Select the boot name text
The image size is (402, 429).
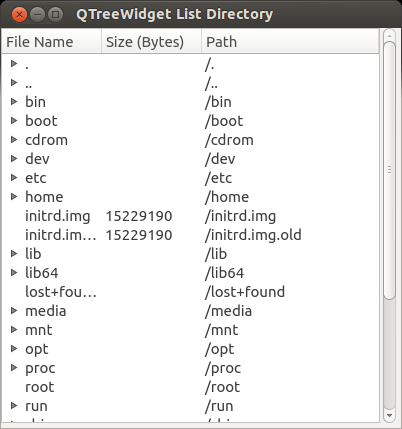(41, 121)
